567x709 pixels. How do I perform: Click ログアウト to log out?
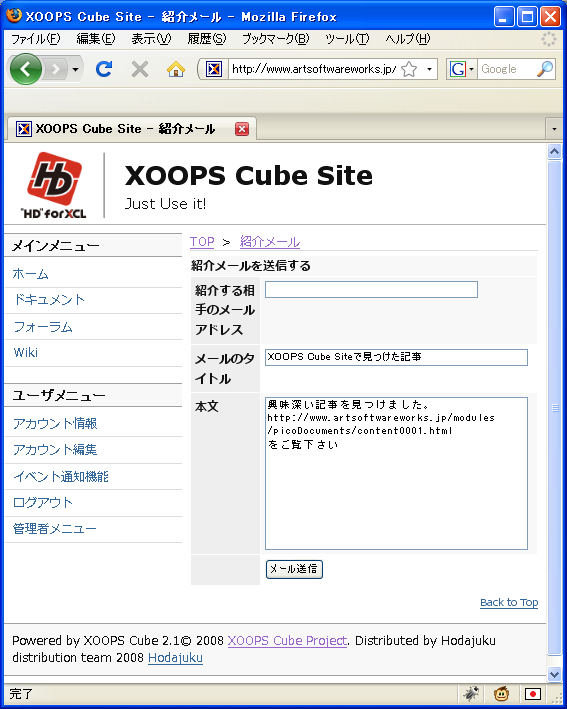(x=43, y=502)
